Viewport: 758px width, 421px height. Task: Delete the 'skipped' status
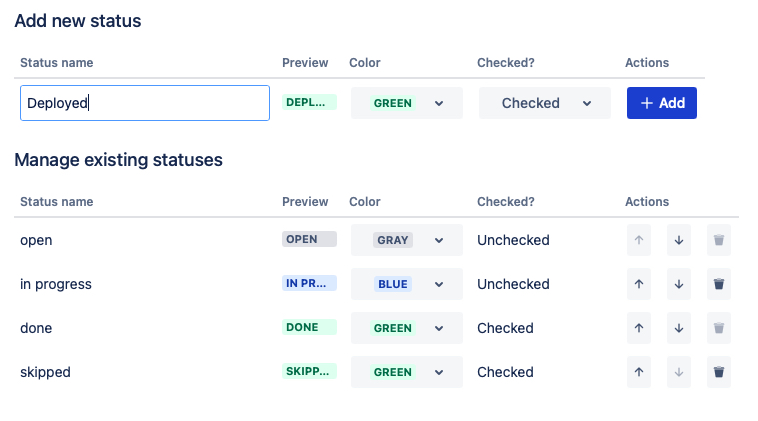pyautogui.click(x=718, y=372)
